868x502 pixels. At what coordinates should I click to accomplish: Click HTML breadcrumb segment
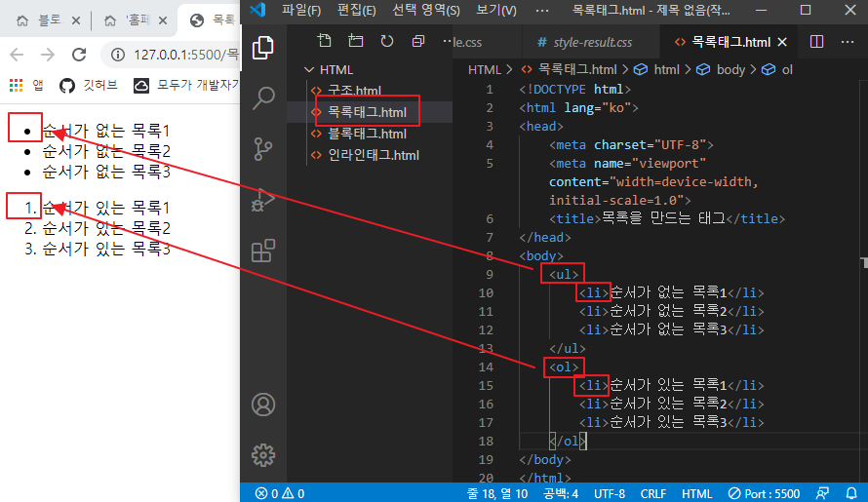(485, 70)
